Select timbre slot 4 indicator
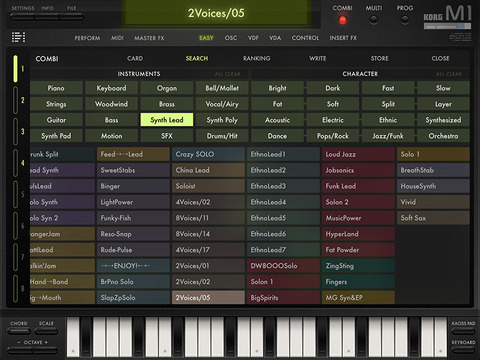The image size is (480, 360). pos(15,163)
